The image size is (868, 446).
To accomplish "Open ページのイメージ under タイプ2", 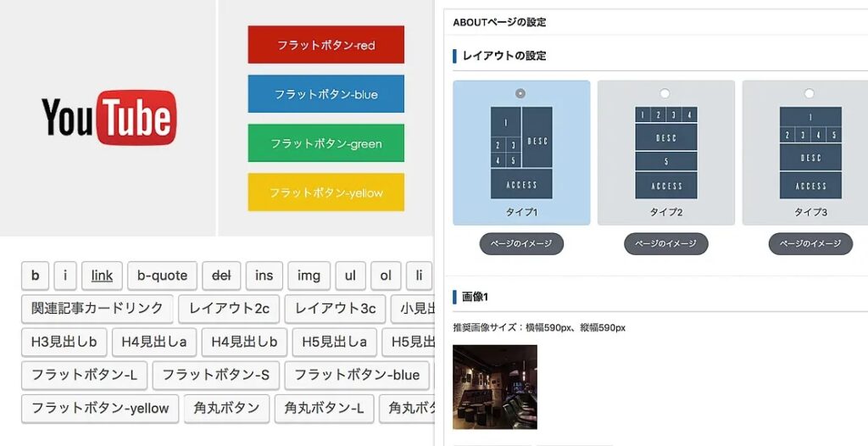I will [x=666, y=244].
